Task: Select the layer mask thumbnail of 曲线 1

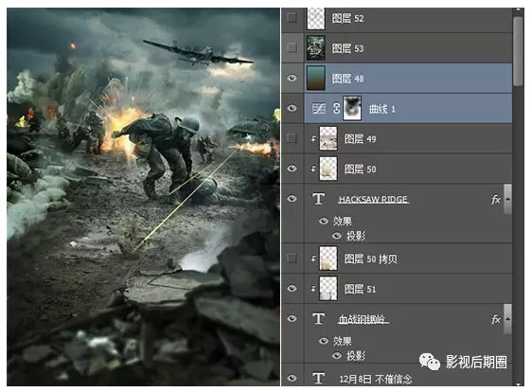Action: (x=352, y=108)
